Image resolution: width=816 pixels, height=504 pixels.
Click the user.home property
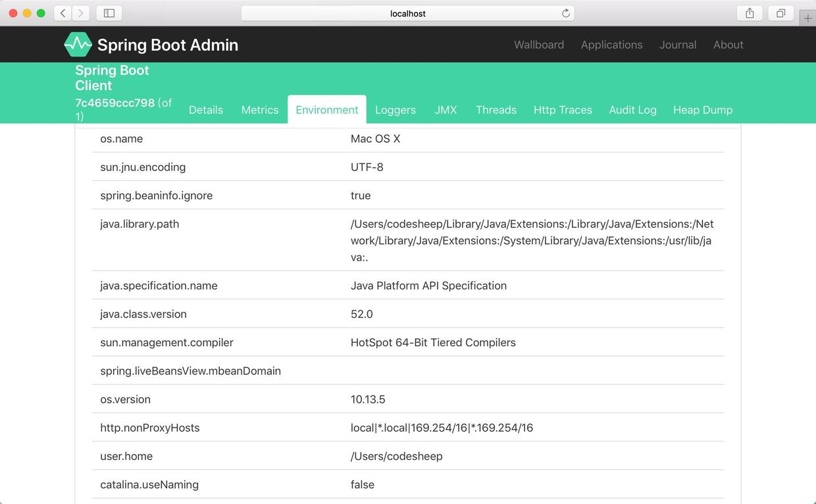[126, 456]
